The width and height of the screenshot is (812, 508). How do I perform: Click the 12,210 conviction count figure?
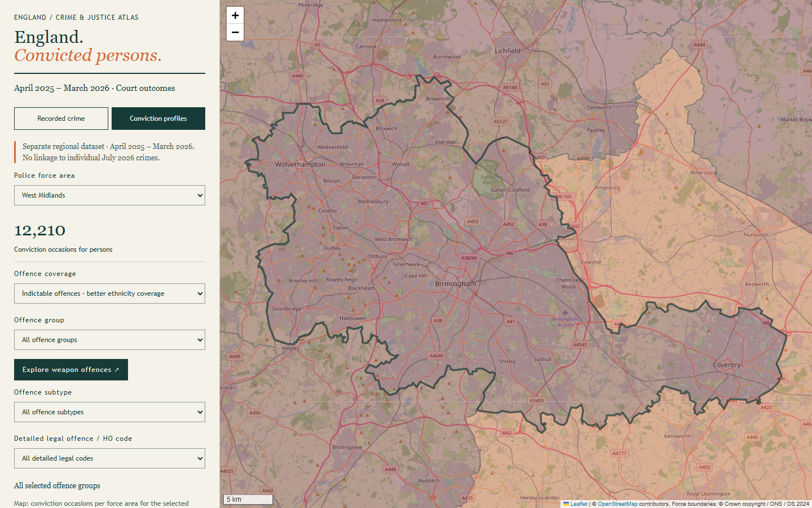[x=39, y=231]
